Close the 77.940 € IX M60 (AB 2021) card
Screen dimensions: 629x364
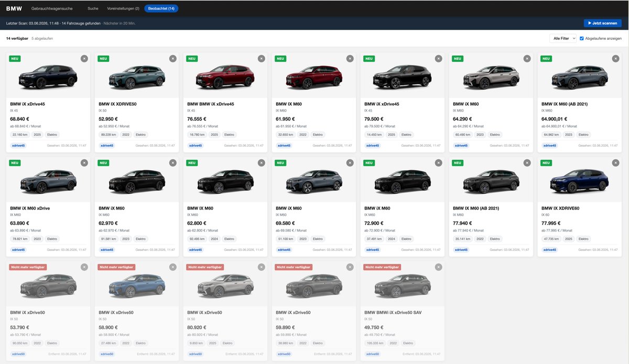(x=527, y=163)
